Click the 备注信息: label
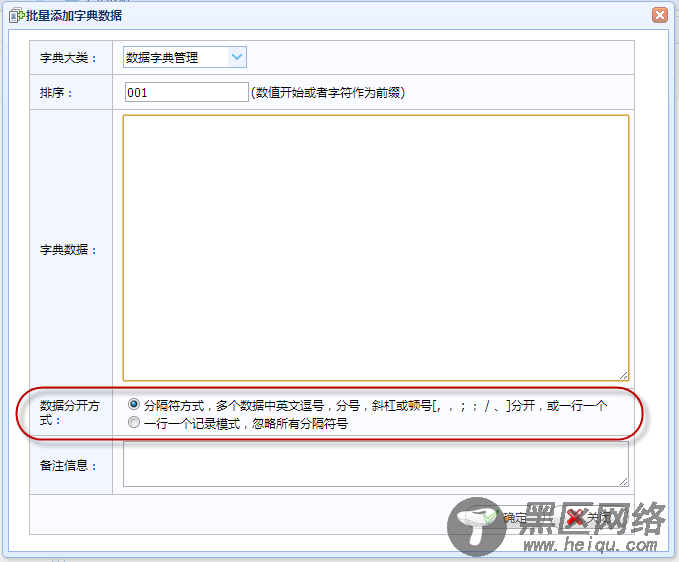Viewport: 679px width, 562px height. point(68,465)
